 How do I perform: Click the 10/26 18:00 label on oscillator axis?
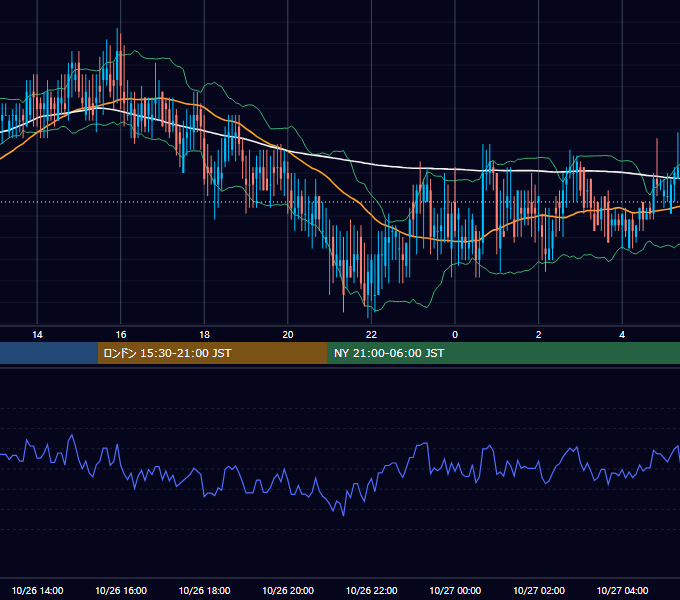(x=204, y=590)
